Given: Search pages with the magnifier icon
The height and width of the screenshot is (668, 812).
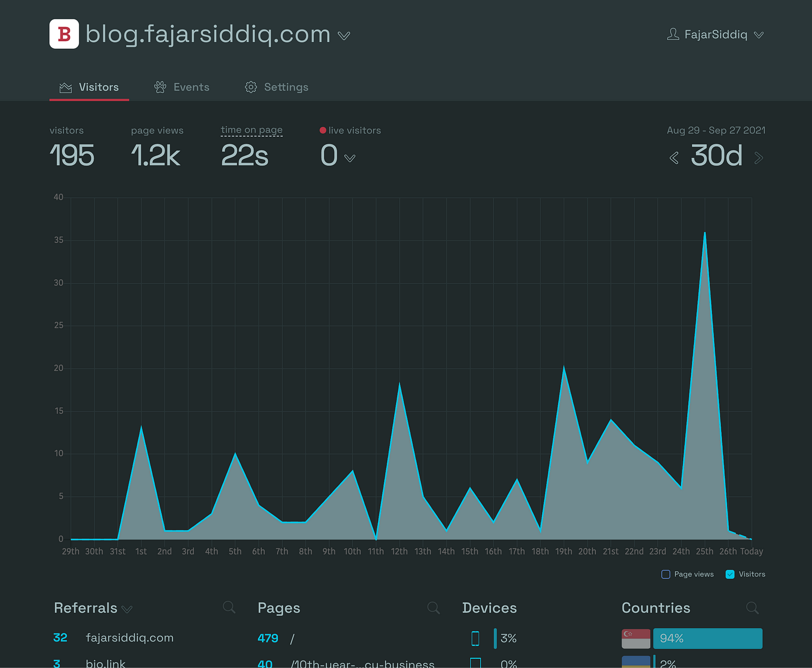Looking at the screenshot, I should (433, 607).
